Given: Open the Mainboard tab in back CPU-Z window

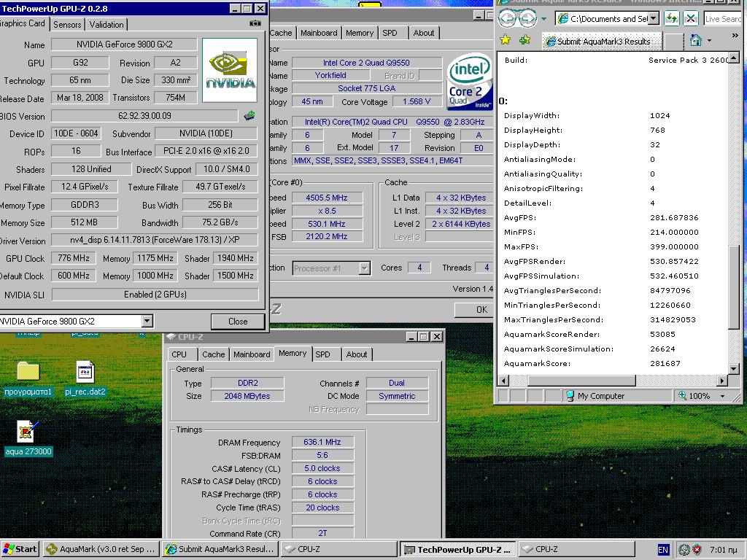Looking at the screenshot, I should [319, 33].
